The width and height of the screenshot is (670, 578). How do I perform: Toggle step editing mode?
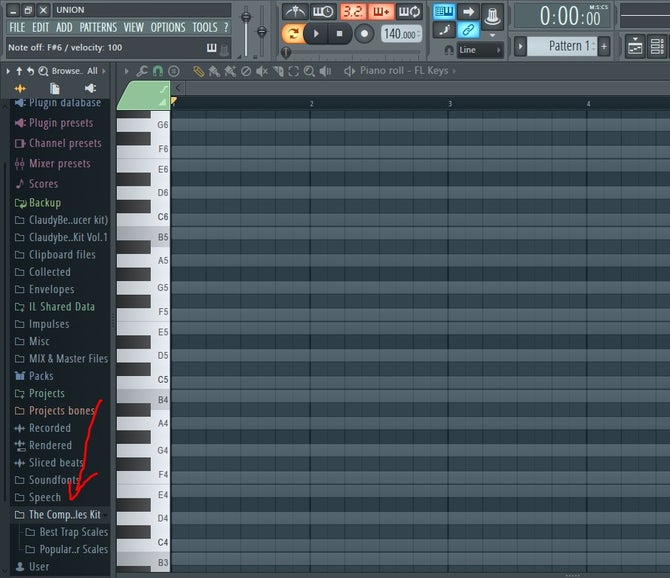(x=444, y=30)
